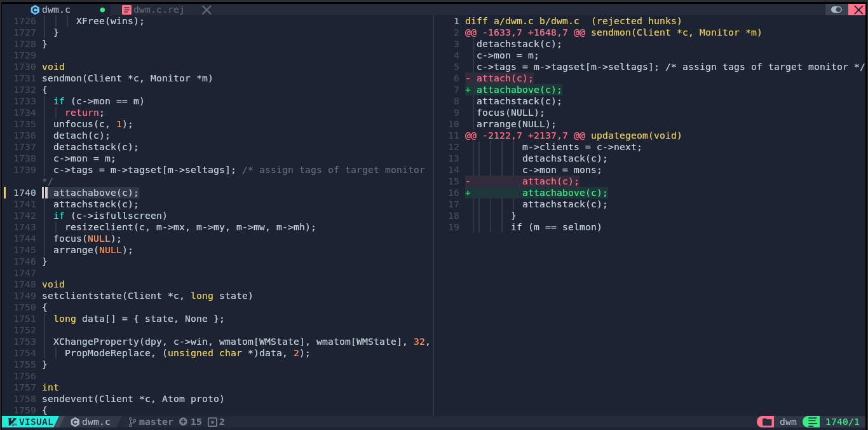The image size is (868, 430).
Task: Click the XChangeProperty call on line 1753
Action: point(241,342)
